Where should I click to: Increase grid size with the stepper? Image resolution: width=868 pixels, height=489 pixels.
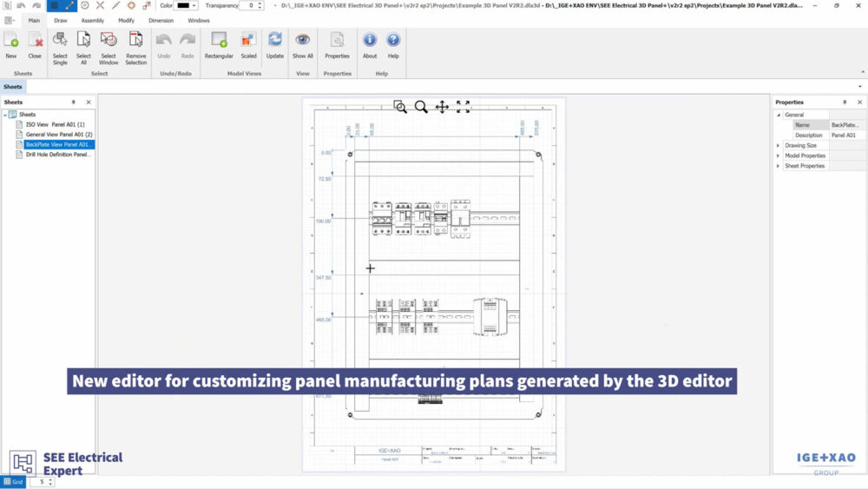point(51,479)
